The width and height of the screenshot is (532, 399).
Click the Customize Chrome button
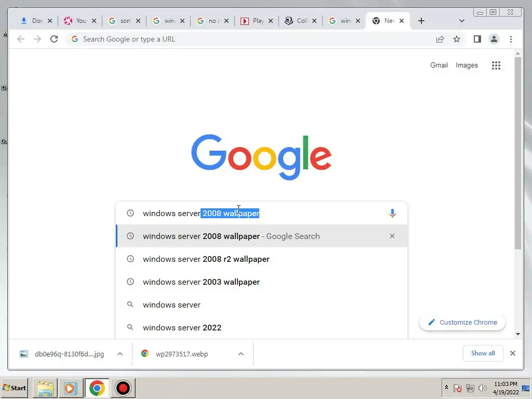tap(462, 322)
